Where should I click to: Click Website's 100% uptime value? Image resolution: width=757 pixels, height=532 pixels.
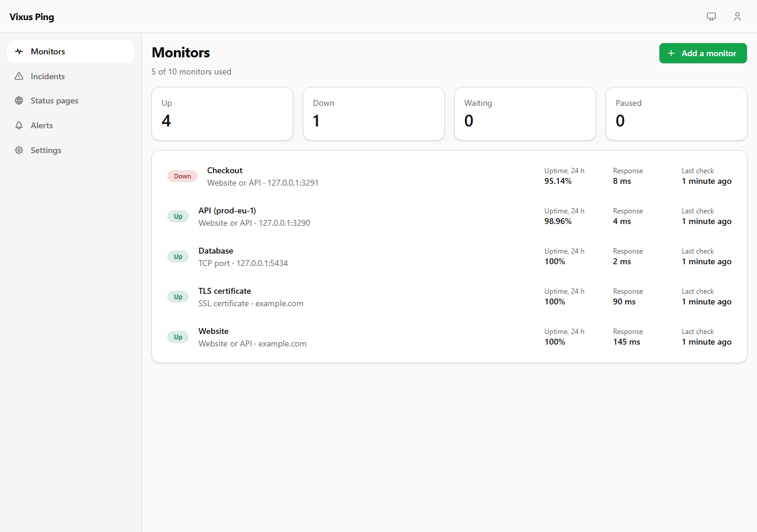(555, 342)
